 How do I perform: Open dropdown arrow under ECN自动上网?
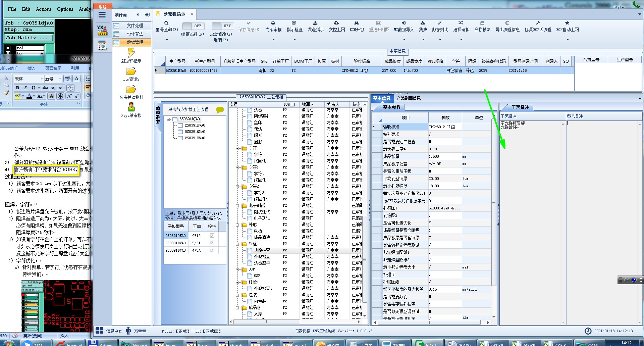[x=568, y=40]
